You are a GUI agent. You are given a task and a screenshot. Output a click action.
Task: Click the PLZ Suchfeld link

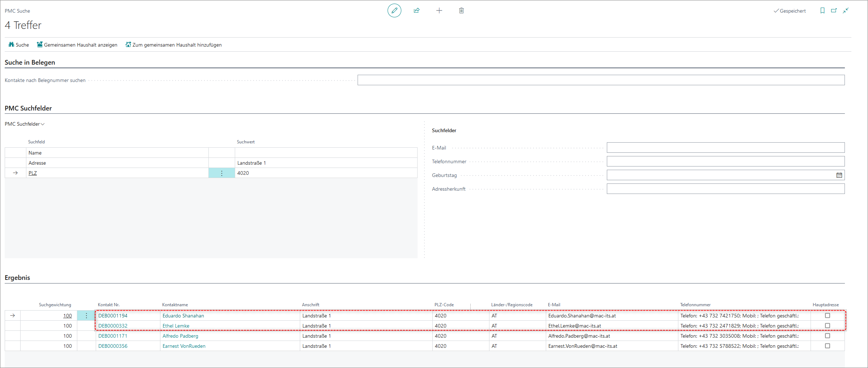pos(33,173)
